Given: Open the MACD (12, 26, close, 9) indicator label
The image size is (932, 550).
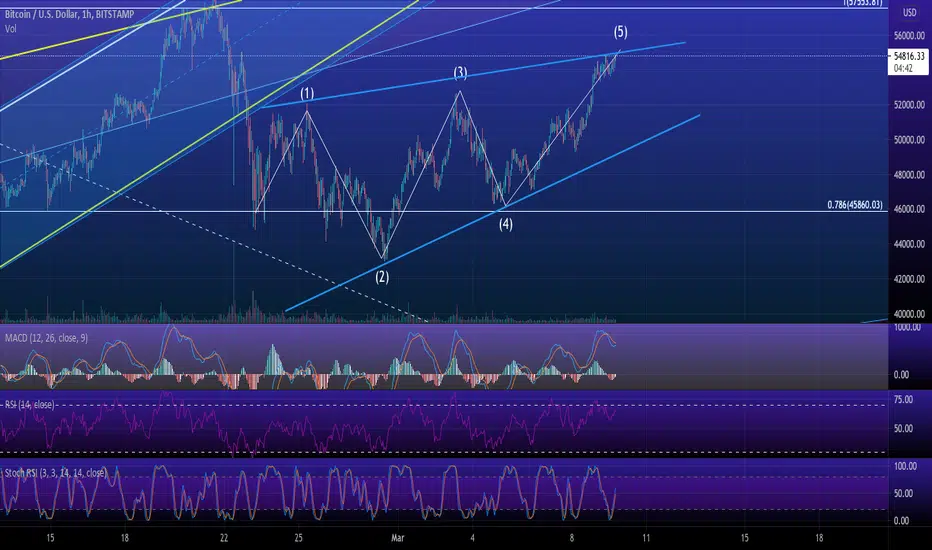Looking at the screenshot, I should 46,338.
